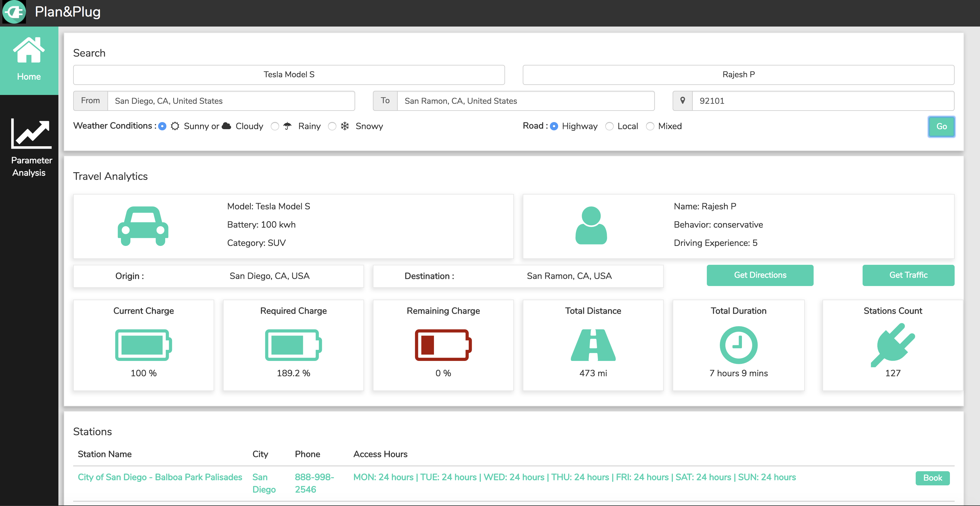
Task: Select the Rainy weather option
Action: click(275, 126)
